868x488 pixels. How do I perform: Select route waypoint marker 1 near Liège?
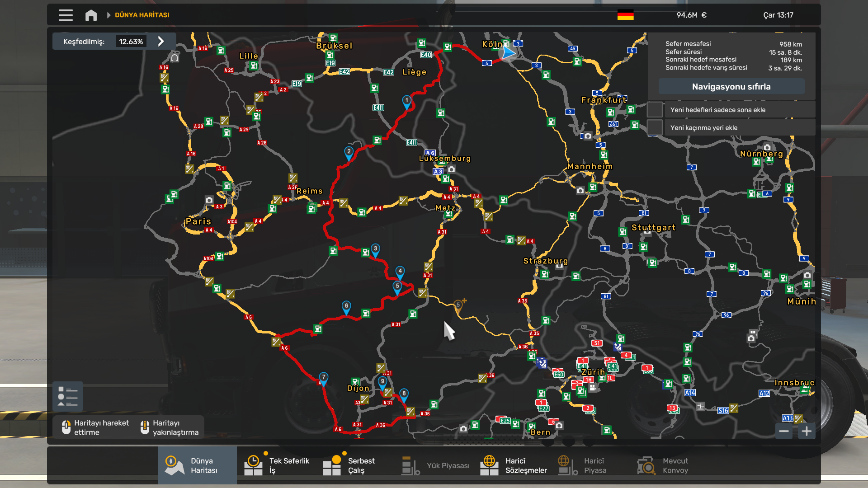tap(406, 101)
